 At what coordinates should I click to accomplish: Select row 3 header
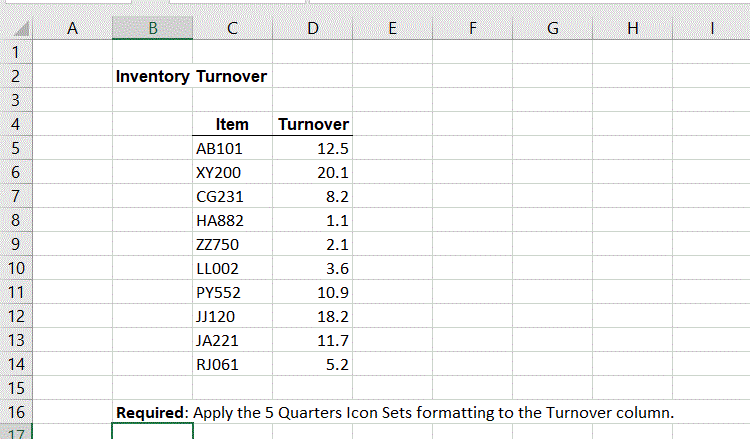pos(16,99)
